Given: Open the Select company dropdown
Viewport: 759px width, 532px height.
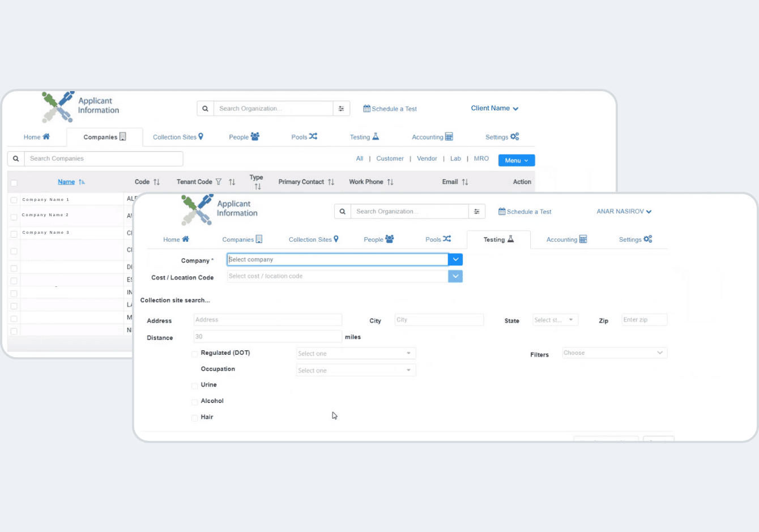Looking at the screenshot, I should tap(455, 259).
